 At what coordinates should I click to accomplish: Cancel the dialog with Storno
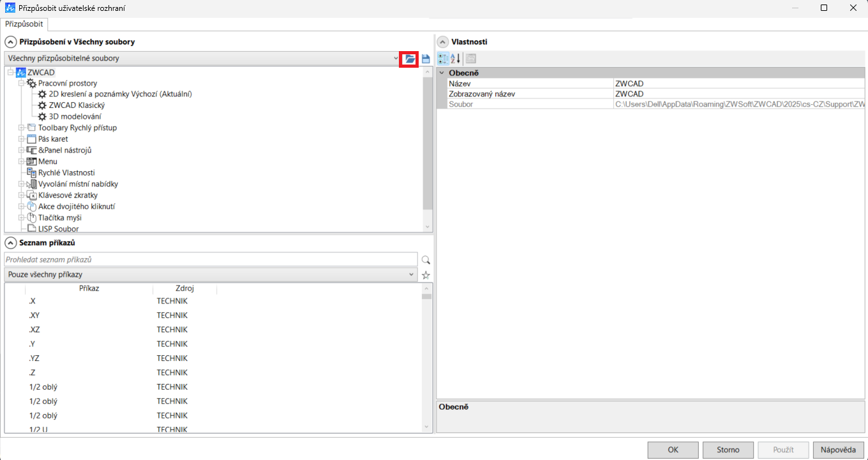(x=728, y=450)
